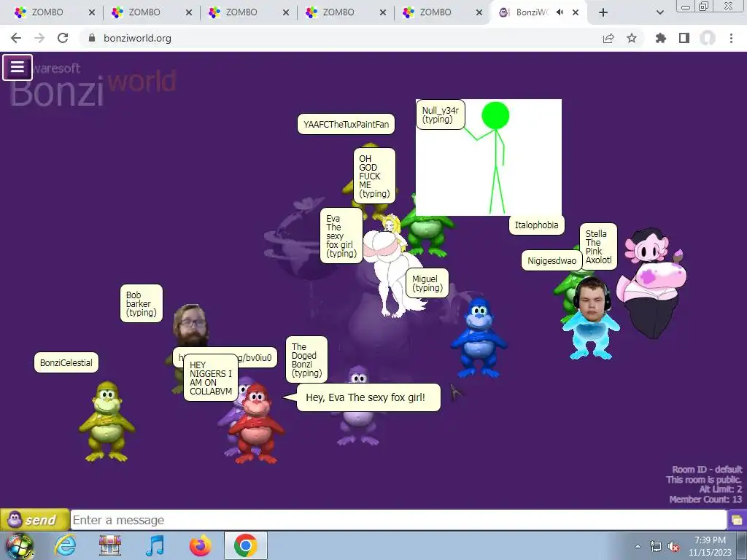Focus the Enter a message field
The width and height of the screenshot is (747, 560).
coord(398,519)
